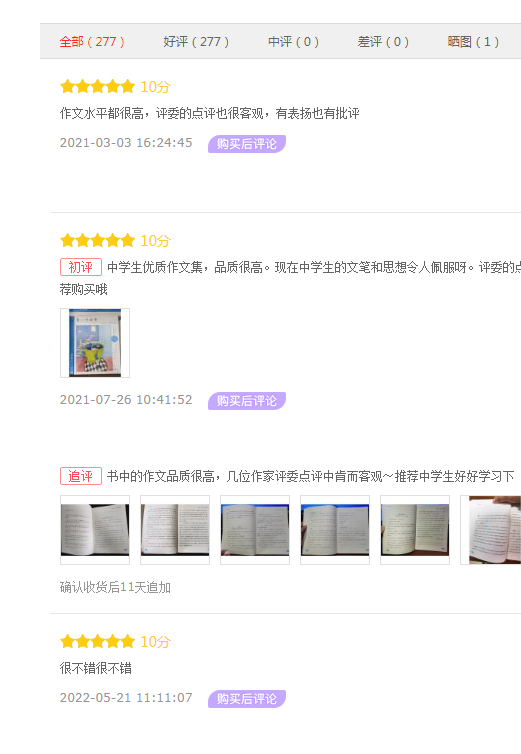Open fifth follow-up review photo thumbnail

click(x=415, y=530)
